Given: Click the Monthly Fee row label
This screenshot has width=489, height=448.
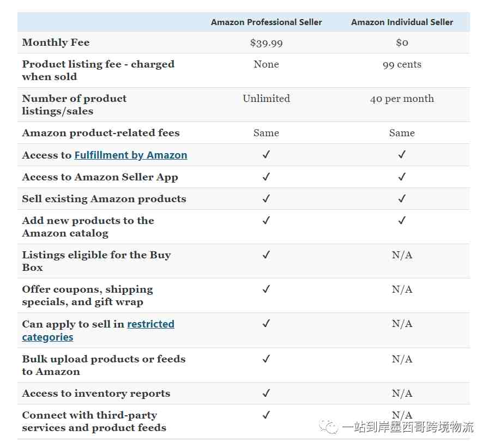Looking at the screenshot, I should point(56,43).
